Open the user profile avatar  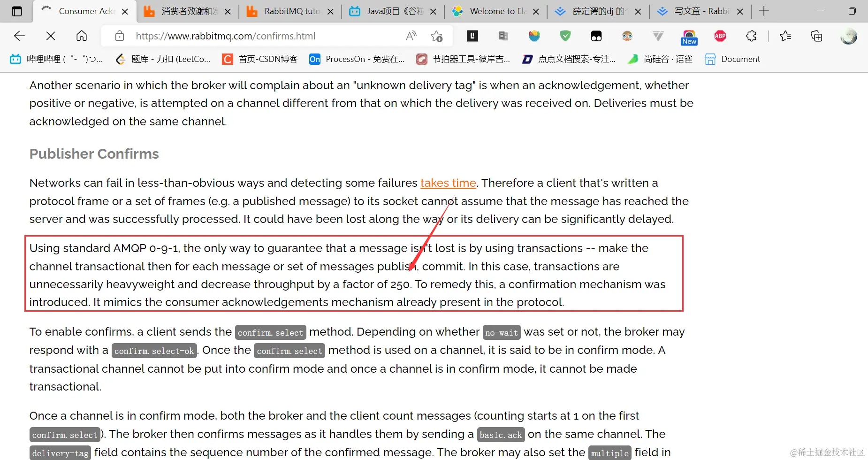[848, 36]
